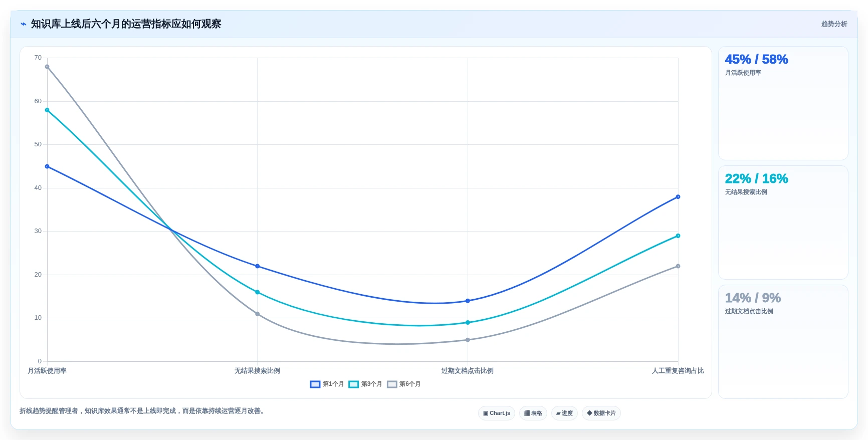The height and width of the screenshot is (440, 868).
Task: Click the y-axis value 10
Action: pyautogui.click(x=38, y=318)
